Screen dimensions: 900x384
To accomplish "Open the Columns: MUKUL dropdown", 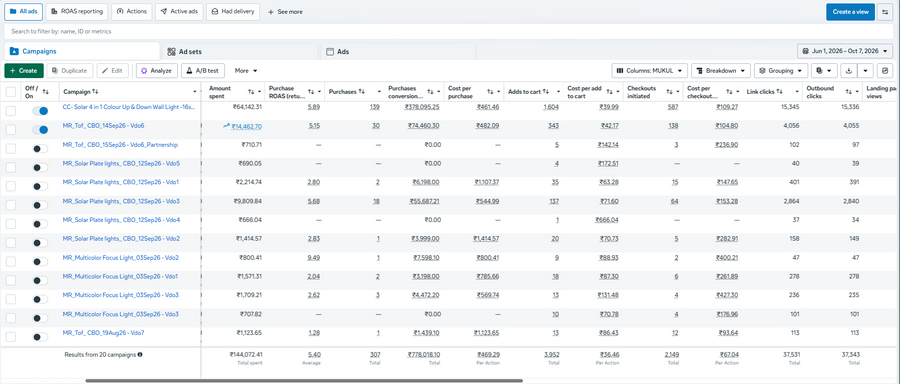I will pos(649,71).
